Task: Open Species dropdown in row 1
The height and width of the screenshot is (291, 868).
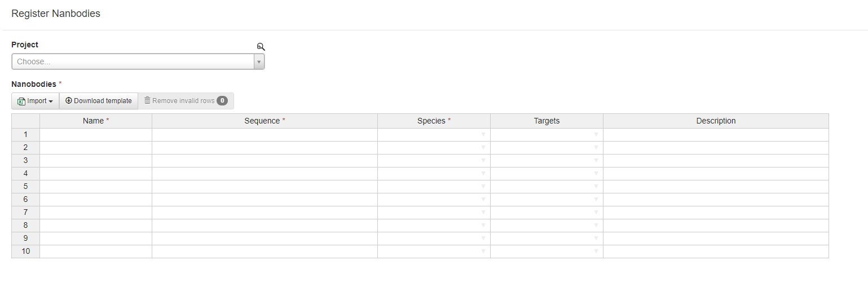Action: pos(483,135)
